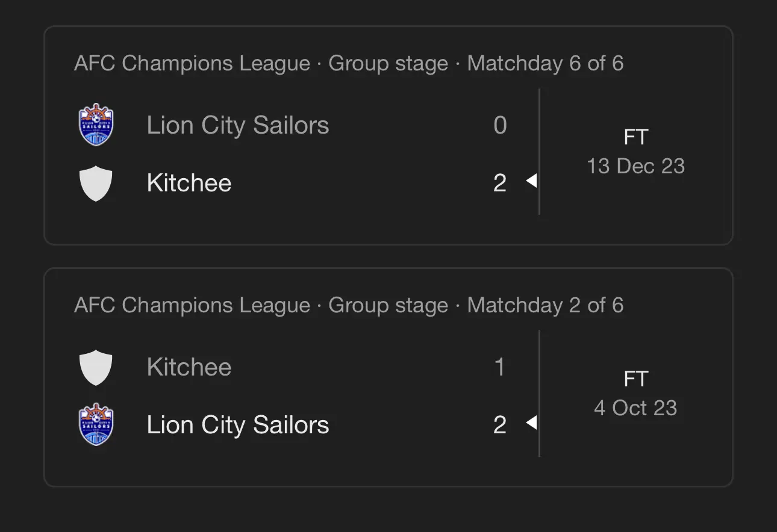Click winner arrow beside Lion City Sailors' 2
This screenshot has width=777, height=532.
(531, 422)
